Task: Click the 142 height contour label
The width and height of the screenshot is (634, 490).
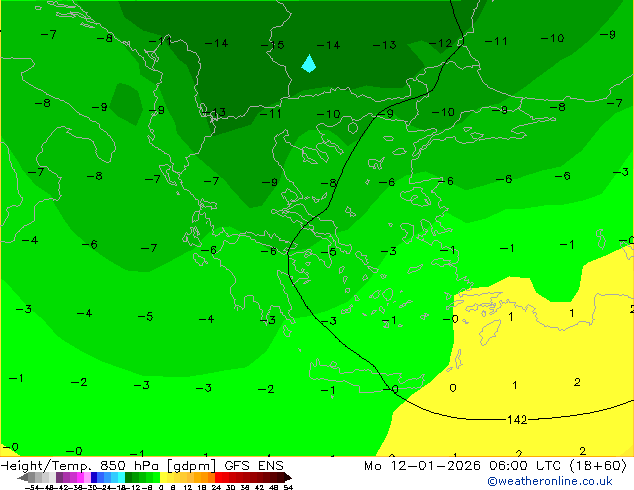Action: click(517, 420)
